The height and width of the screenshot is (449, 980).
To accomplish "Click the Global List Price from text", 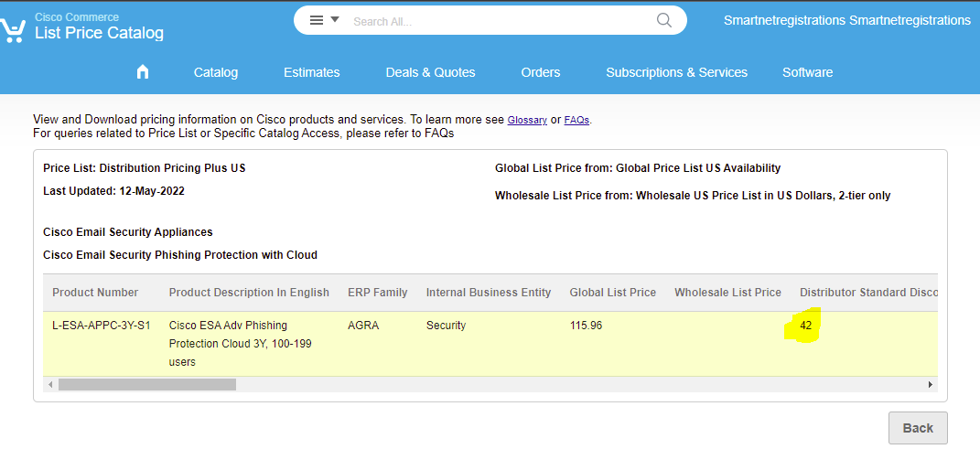I will point(638,168).
